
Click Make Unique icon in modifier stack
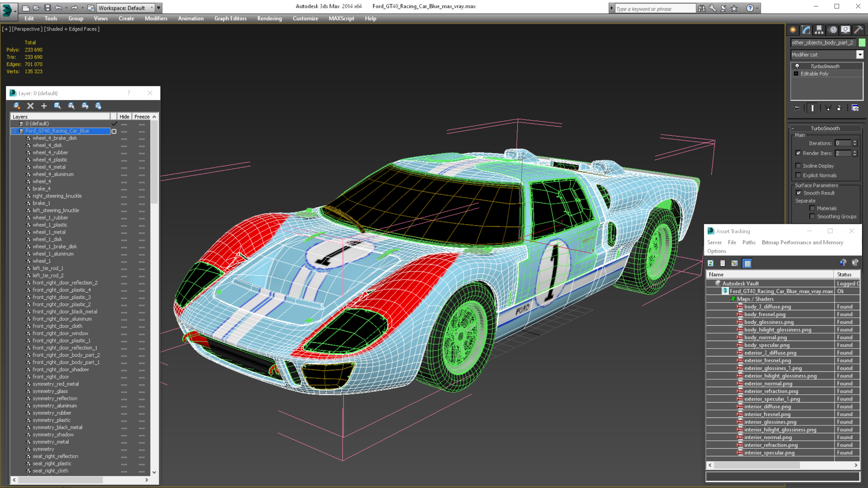tap(828, 108)
